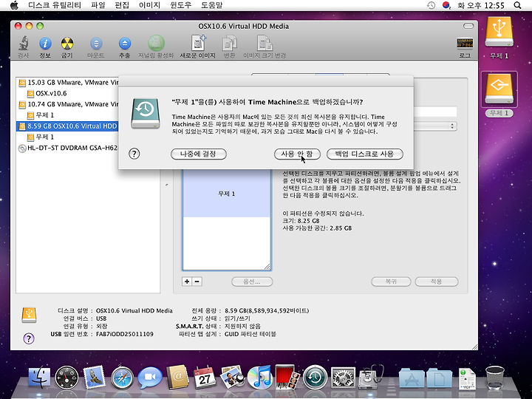Image resolution: width=532 pixels, height=399 pixels.
Task: Open the 파일 menu
Action: [98, 5]
